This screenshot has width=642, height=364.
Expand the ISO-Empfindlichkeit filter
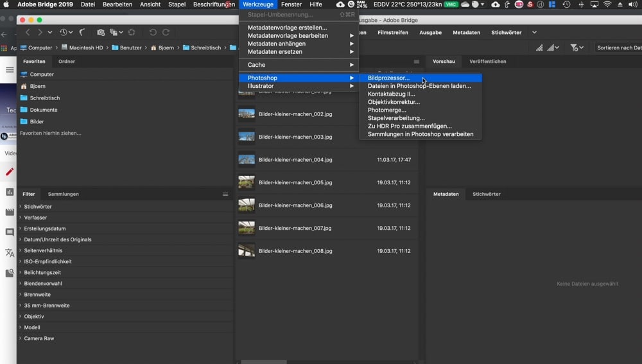(20, 261)
